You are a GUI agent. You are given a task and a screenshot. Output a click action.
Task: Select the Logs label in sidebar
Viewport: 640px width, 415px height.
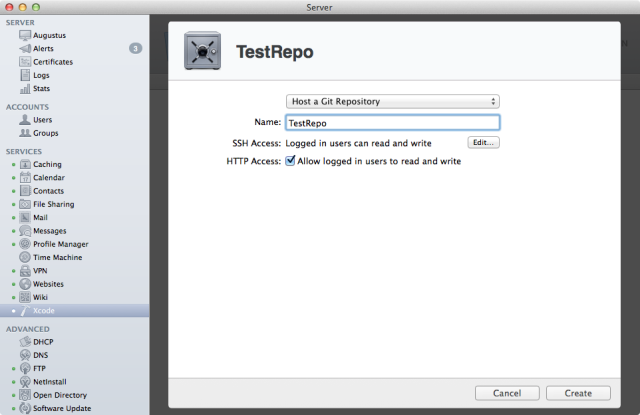point(41,75)
